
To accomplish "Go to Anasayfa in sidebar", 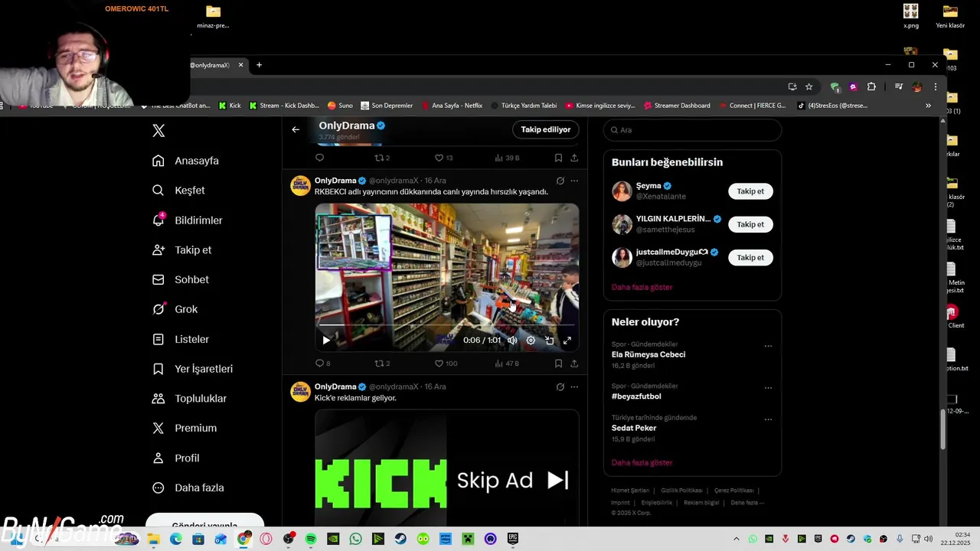I will coord(186,161).
